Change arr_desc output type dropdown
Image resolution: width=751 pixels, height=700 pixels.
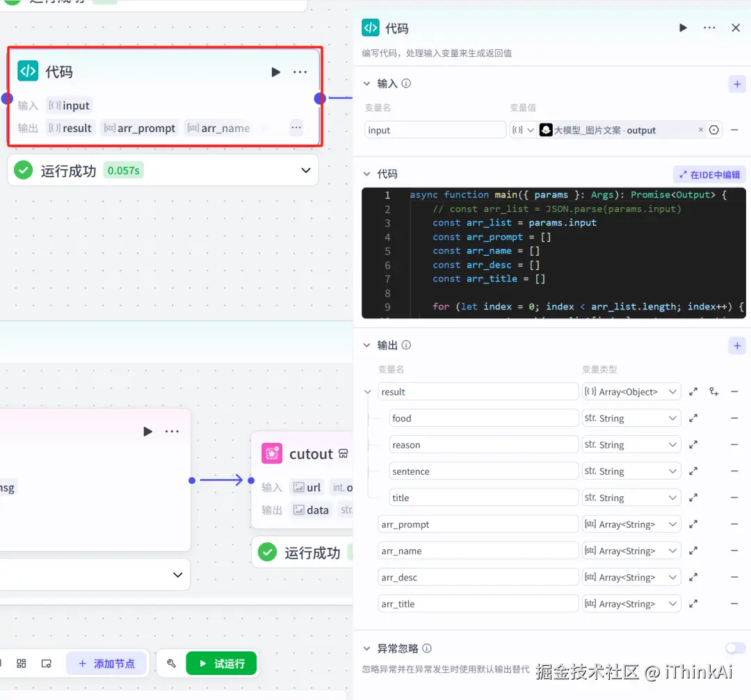coord(631,578)
